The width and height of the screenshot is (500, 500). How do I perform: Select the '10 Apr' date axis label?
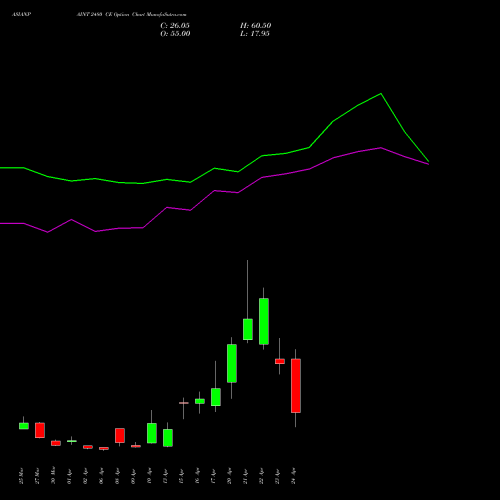149,476
